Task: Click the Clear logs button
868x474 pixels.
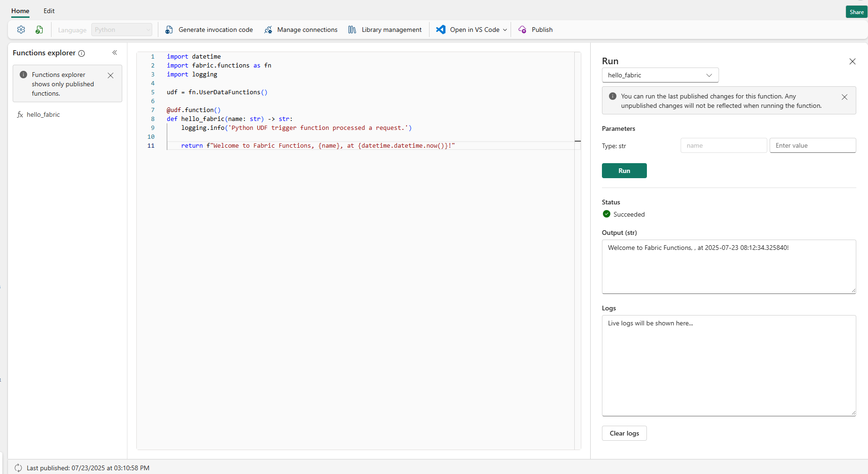Action: pyautogui.click(x=624, y=433)
